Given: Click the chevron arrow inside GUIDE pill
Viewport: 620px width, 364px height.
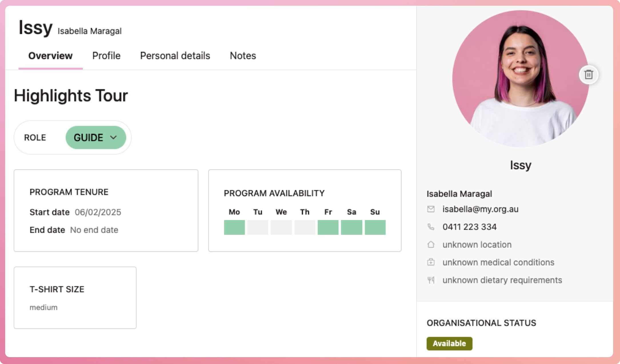Looking at the screenshot, I should [x=113, y=137].
